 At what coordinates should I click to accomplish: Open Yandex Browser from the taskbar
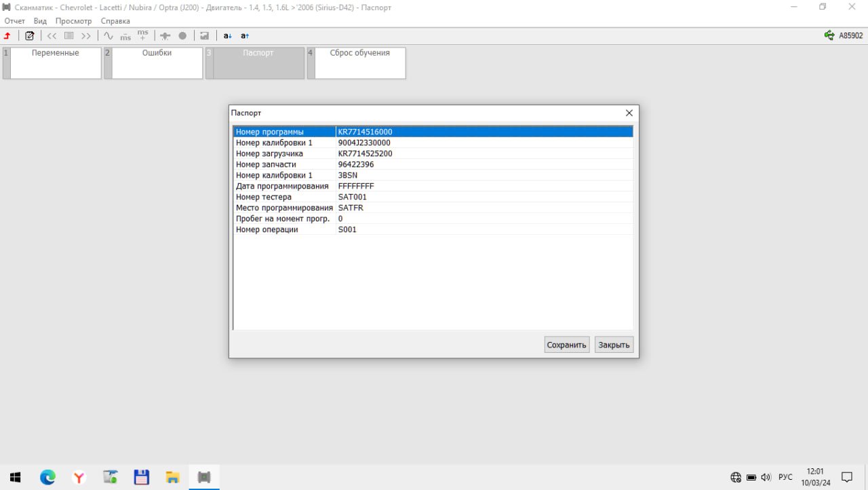coord(79,477)
